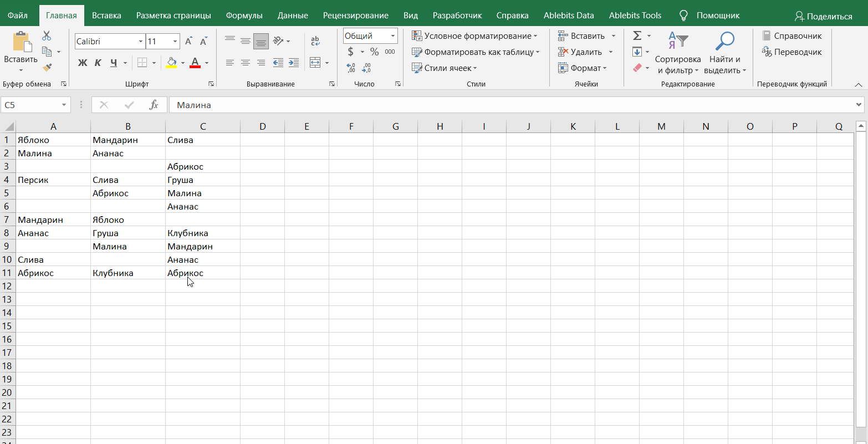868x444 pixels.
Task: Switch to the Формулы tab
Action: point(244,16)
